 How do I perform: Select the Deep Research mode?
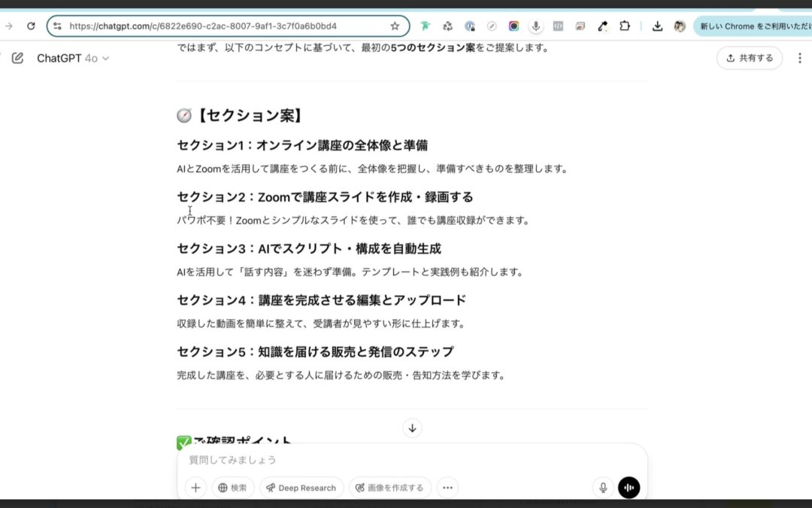tap(301, 488)
